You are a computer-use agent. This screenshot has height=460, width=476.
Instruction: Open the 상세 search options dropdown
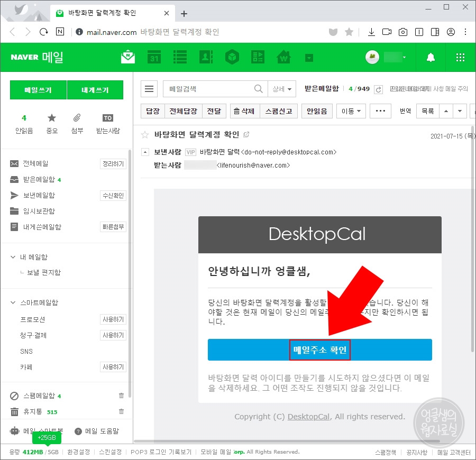click(x=282, y=89)
